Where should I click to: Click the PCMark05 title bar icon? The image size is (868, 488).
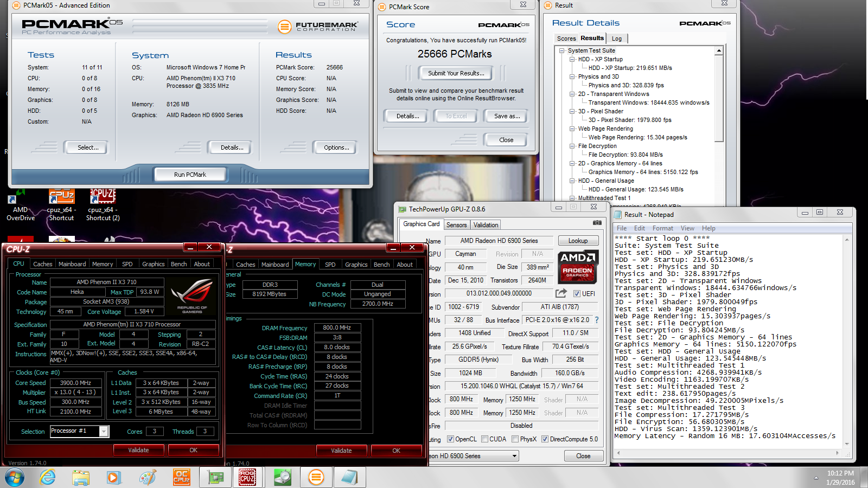[16, 5]
